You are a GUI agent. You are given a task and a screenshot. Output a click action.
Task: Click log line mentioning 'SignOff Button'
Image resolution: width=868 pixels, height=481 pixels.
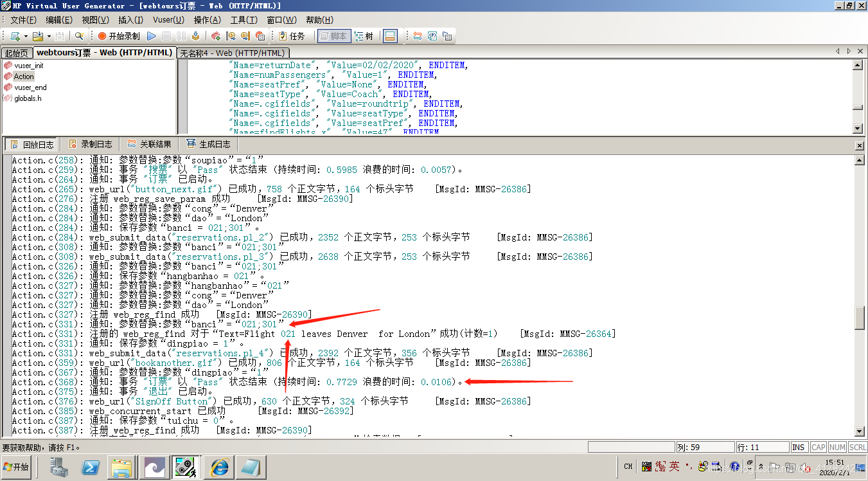pyautogui.click(x=270, y=401)
